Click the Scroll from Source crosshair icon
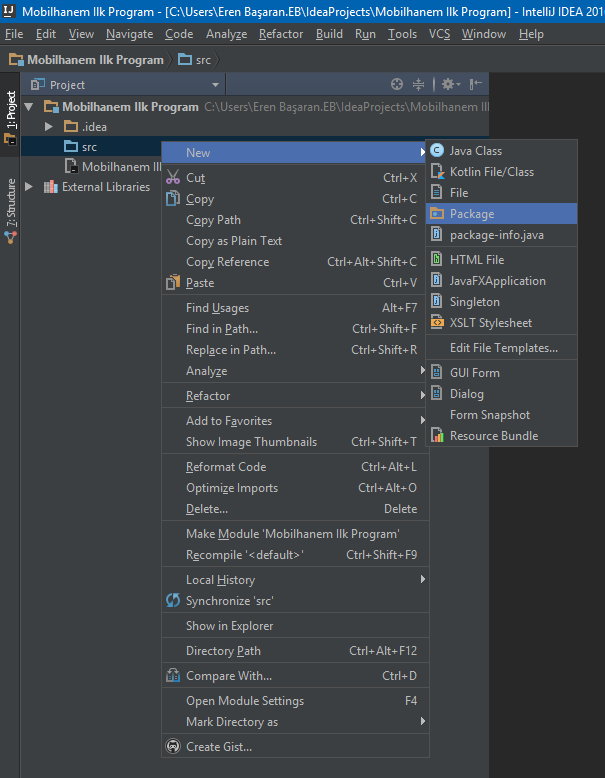Image resolution: width=605 pixels, height=778 pixels. 397,84
